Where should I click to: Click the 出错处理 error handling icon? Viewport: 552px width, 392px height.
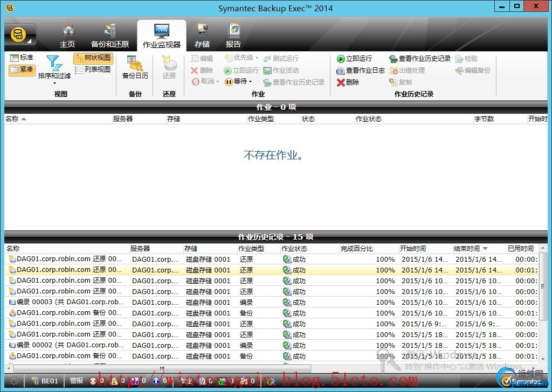point(394,71)
